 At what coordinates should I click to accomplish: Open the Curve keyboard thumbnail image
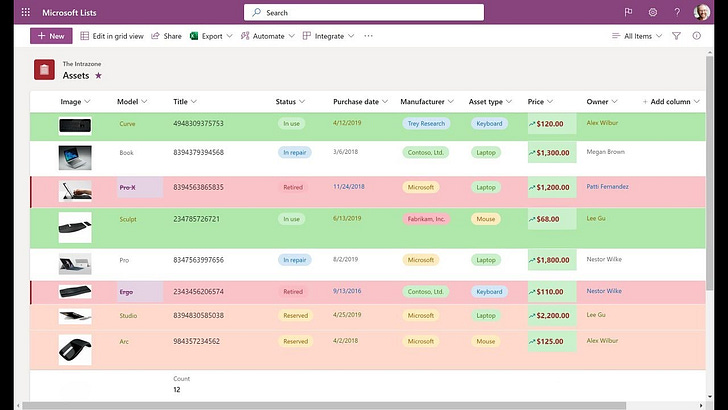(75, 125)
